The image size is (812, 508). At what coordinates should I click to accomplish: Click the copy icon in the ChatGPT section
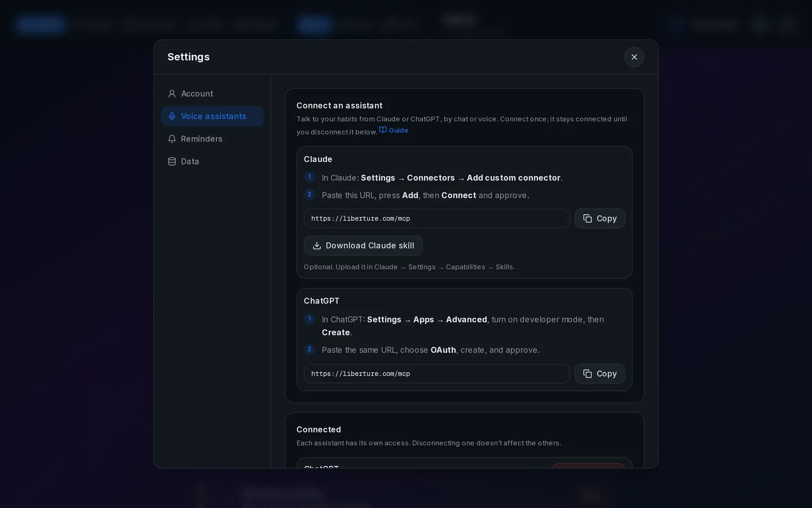click(x=587, y=374)
